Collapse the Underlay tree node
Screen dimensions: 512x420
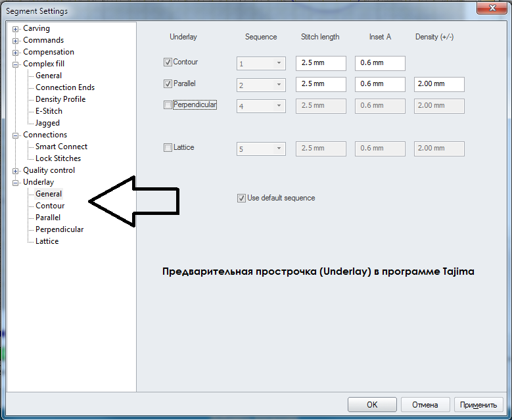[x=15, y=183]
